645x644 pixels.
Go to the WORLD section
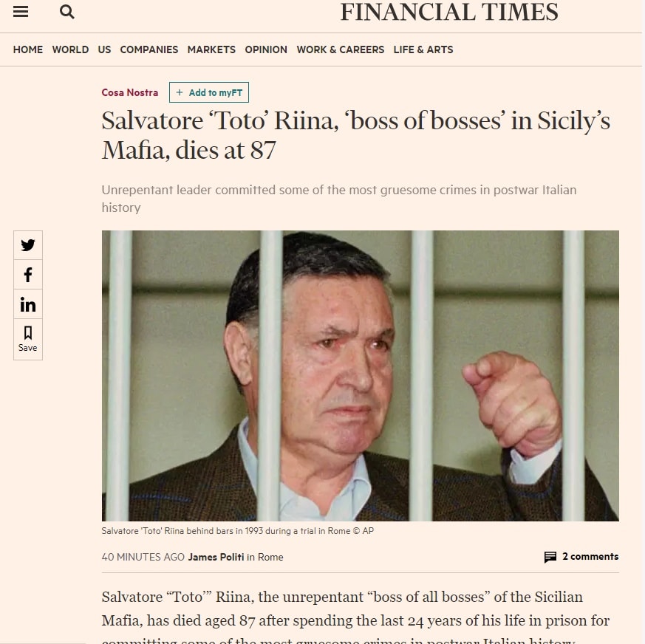(x=70, y=49)
